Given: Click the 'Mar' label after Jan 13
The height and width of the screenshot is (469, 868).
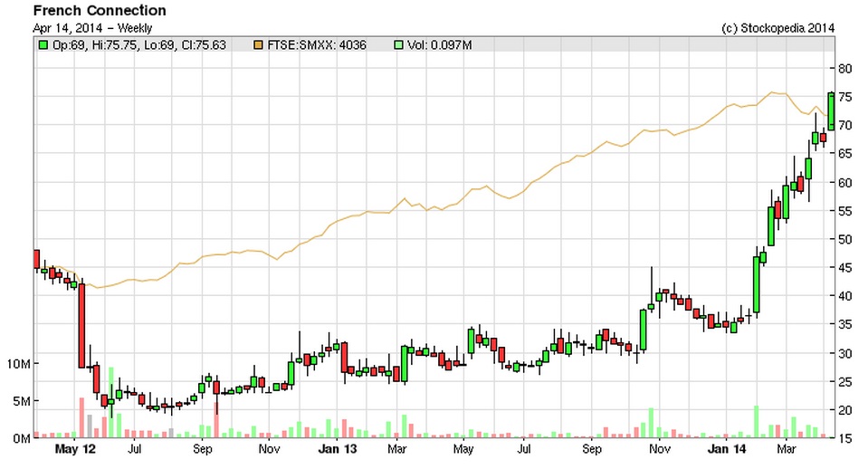Looking at the screenshot, I should (397, 449).
